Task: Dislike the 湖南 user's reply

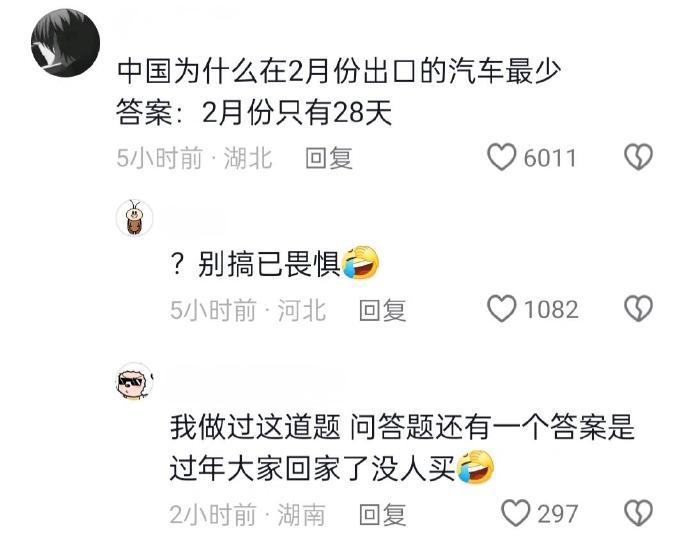Action: [x=639, y=513]
